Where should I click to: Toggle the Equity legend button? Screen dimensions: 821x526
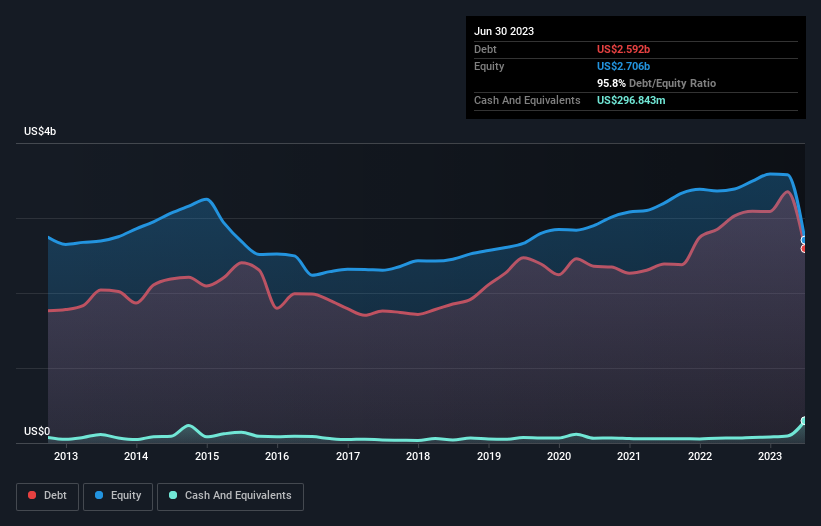[x=118, y=496]
